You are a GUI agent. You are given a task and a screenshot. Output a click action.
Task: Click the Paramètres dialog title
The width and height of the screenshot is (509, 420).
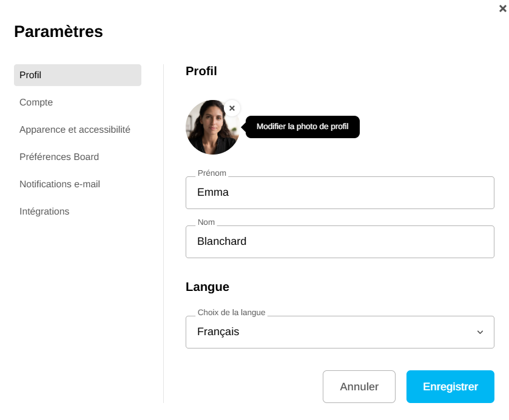click(58, 32)
